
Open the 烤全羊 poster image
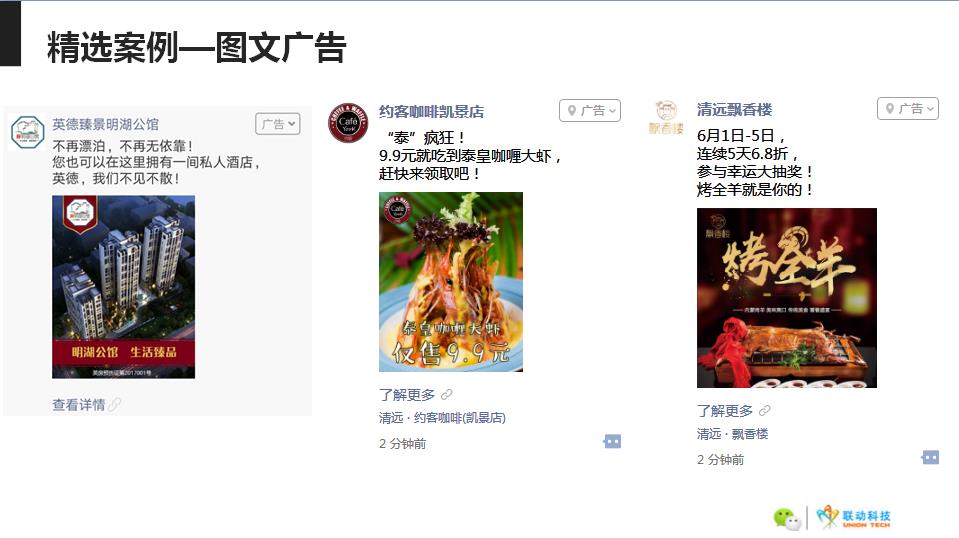[x=787, y=298]
